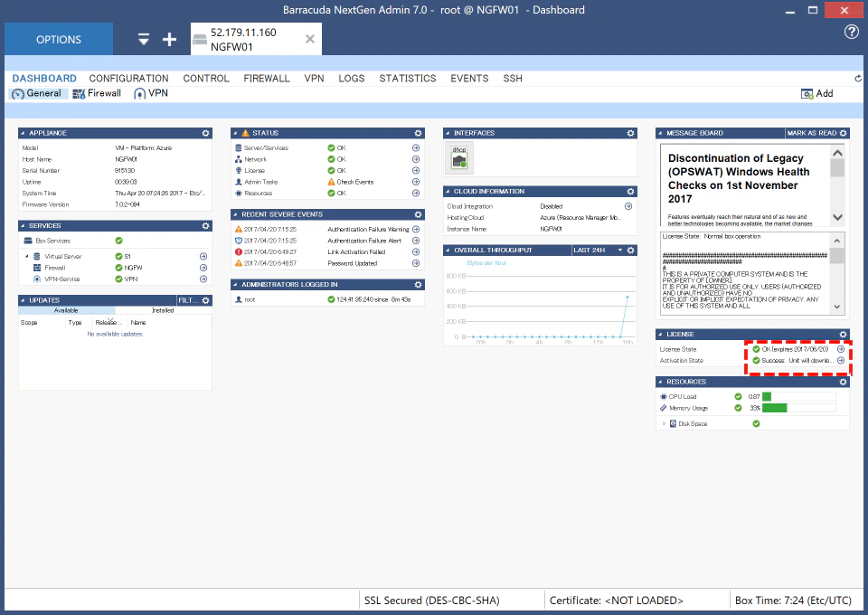Collapse the APPLIANCE panel

[x=23, y=134]
